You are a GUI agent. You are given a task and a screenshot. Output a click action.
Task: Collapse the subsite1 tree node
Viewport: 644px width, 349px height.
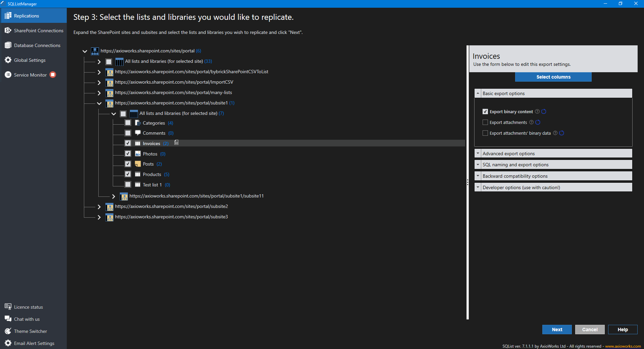click(x=99, y=103)
